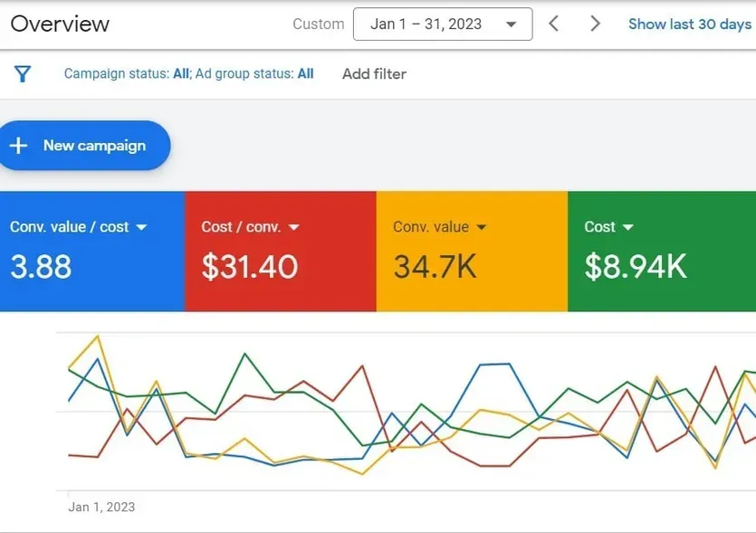The image size is (756, 533).
Task: Edit the Ad group status: All filter
Action: pyautogui.click(x=254, y=73)
